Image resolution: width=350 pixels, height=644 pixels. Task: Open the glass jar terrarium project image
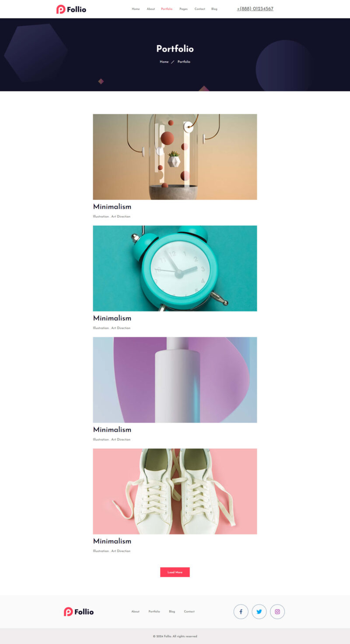pyautogui.click(x=175, y=157)
